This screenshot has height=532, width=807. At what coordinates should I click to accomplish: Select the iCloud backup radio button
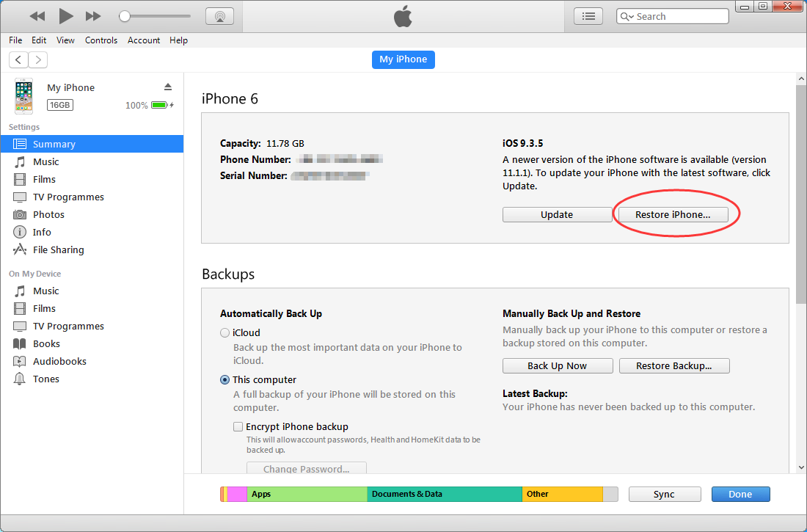click(x=225, y=332)
